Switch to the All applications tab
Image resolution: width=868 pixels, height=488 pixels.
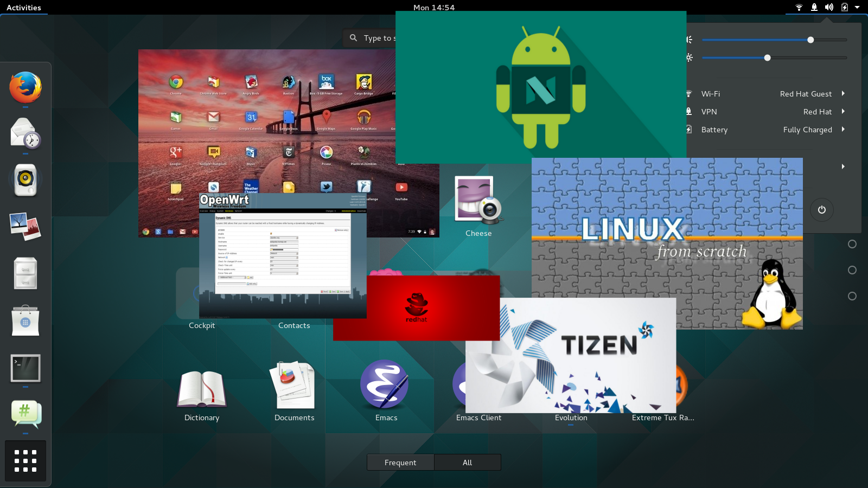pos(467,462)
